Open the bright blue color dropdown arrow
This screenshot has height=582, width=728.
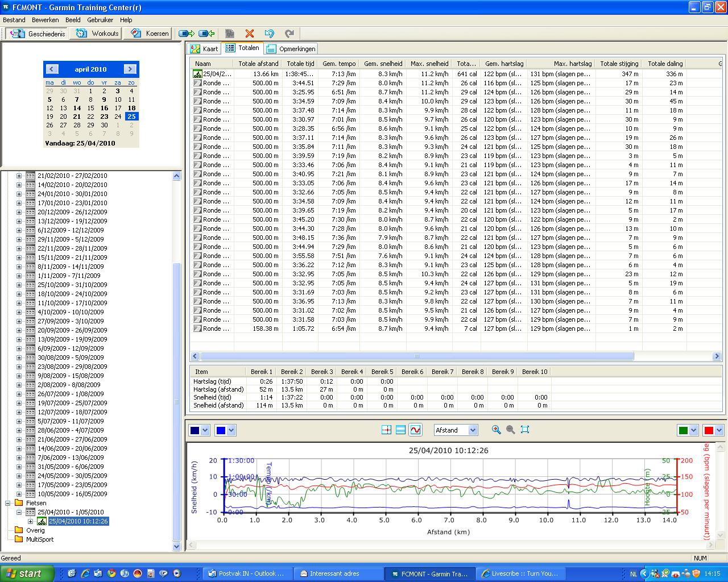coord(231,430)
